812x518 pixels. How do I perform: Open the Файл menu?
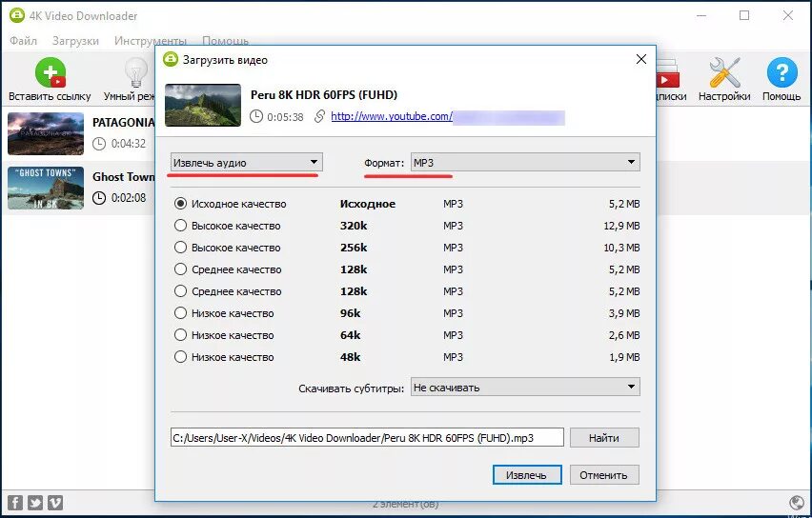click(23, 40)
